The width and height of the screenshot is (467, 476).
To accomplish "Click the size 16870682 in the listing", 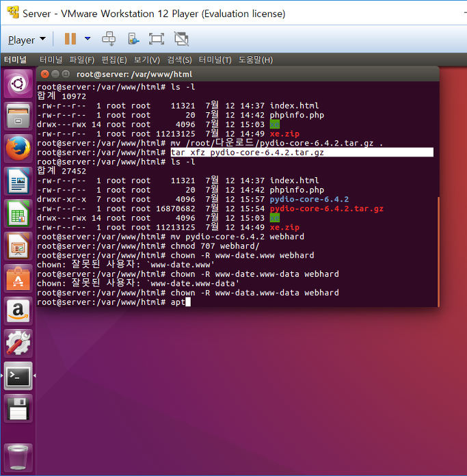I will point(176,209).
